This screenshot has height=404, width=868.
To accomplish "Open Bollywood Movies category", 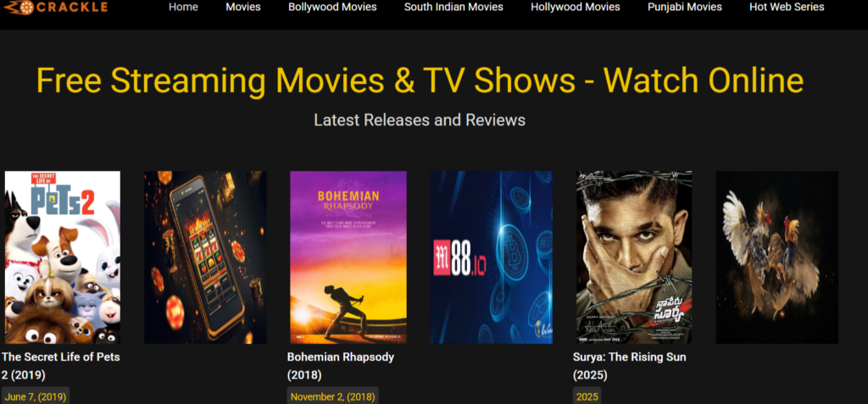I will tap(332, 7).
